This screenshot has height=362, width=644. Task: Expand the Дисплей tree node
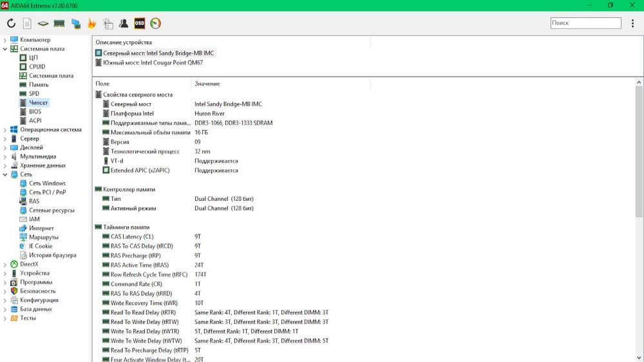[5, 148]
